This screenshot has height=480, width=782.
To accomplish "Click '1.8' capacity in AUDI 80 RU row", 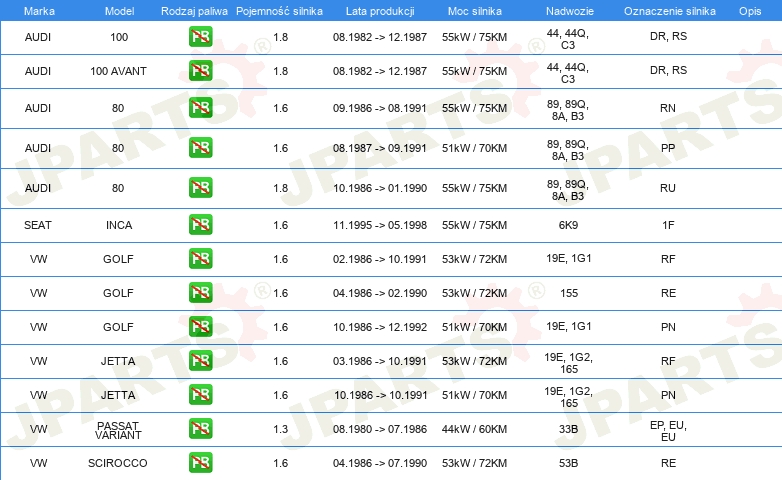I will (280, 188).
